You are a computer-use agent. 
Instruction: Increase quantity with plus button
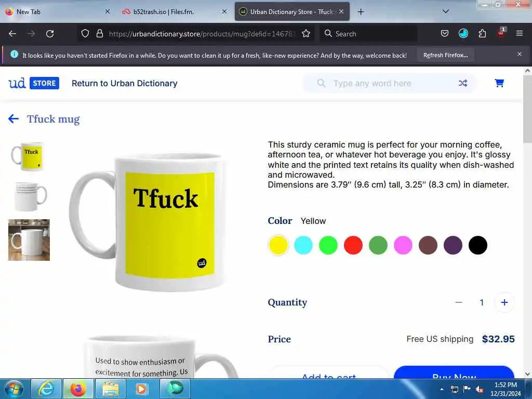coord(504,302)
